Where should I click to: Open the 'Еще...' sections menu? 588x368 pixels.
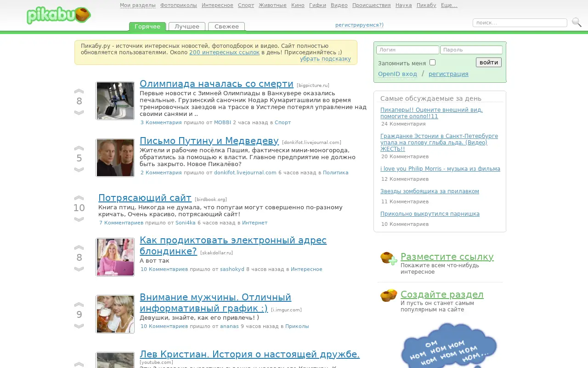(x=449, y=6)
